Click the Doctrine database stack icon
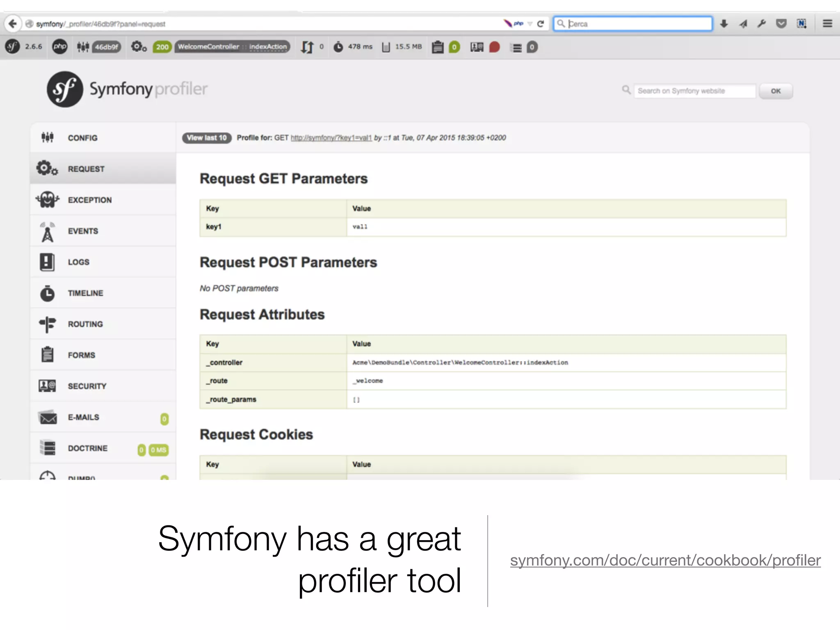This screenshot has height=630, width=840. 48,448
